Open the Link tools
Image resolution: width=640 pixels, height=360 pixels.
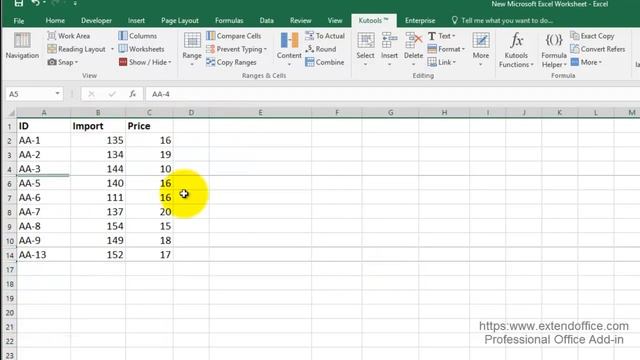point(442,62)
